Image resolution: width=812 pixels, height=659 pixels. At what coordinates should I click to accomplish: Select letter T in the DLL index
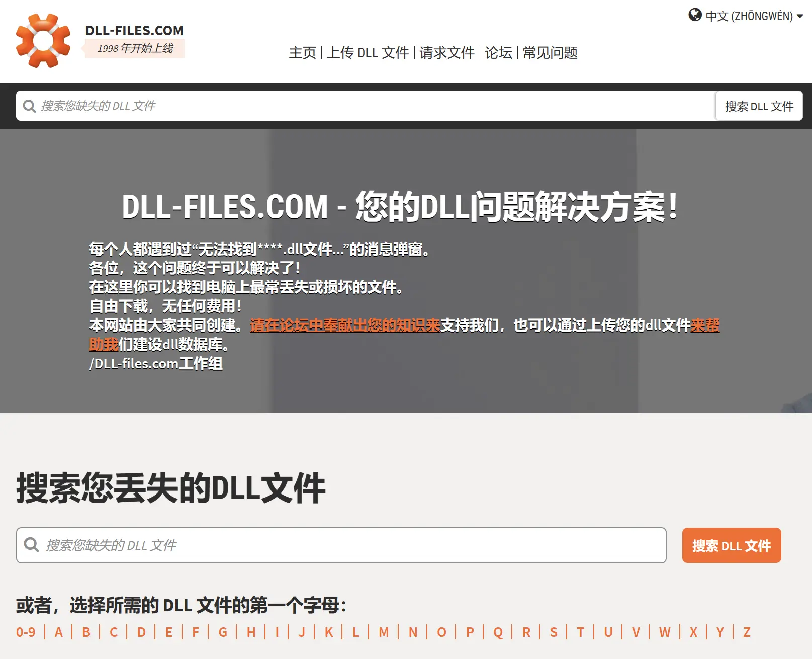tap(581, 632)
